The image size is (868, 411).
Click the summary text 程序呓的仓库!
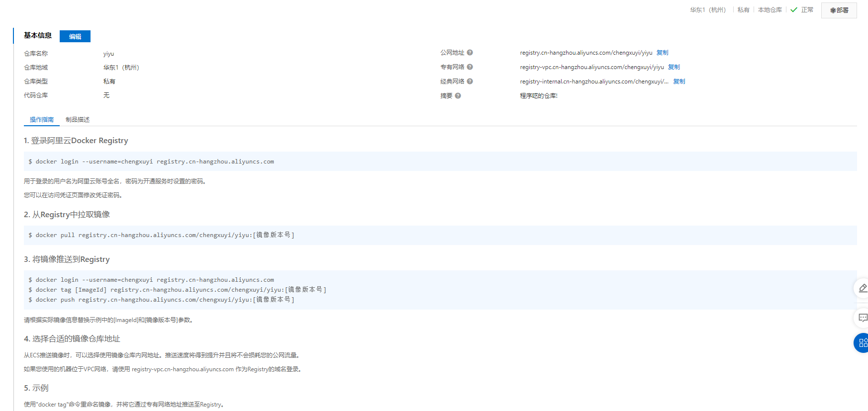pyautogui.click(x=539, y=96)
